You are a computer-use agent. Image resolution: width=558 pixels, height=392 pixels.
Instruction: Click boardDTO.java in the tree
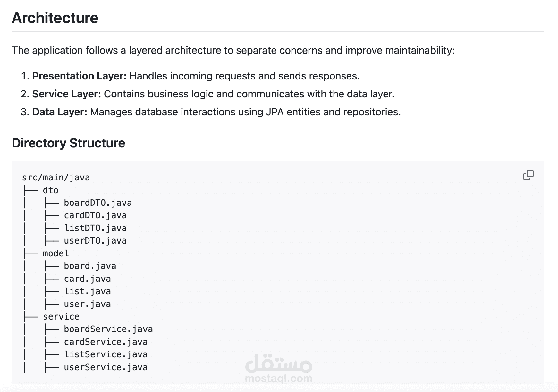(98, 203)
